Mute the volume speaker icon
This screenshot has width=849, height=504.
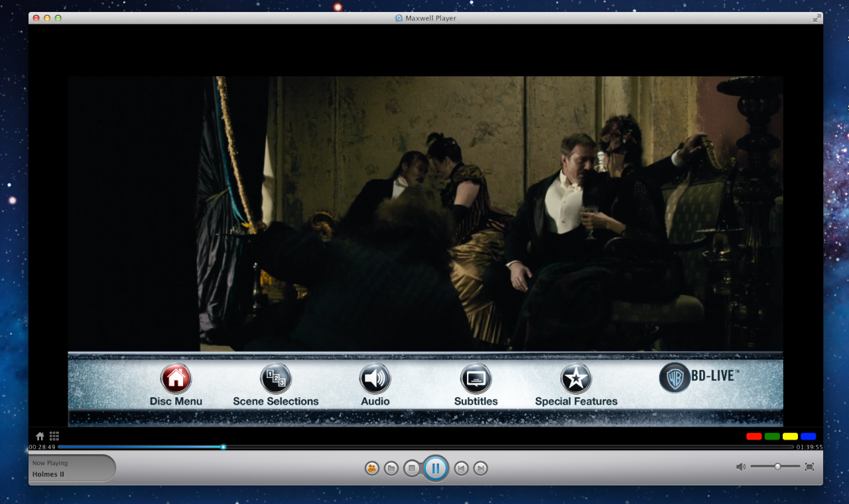(x=741, y=467)
